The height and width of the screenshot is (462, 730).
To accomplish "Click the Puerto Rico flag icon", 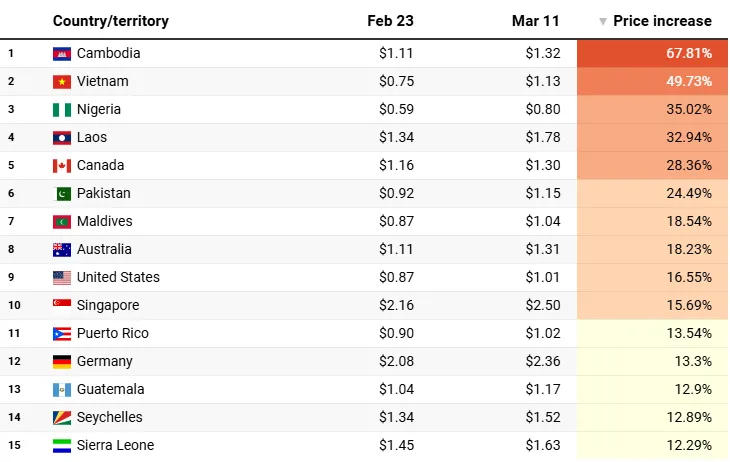I will [x=62, y=334].
